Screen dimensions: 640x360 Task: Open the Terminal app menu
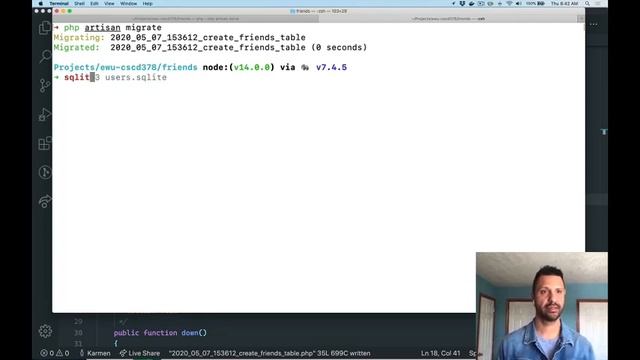59,3
